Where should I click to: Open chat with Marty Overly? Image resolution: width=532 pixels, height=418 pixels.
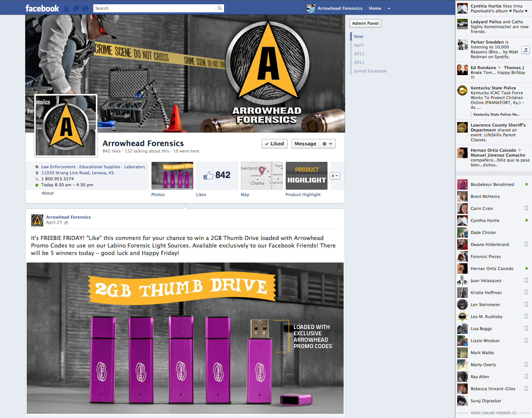[493, 365]
